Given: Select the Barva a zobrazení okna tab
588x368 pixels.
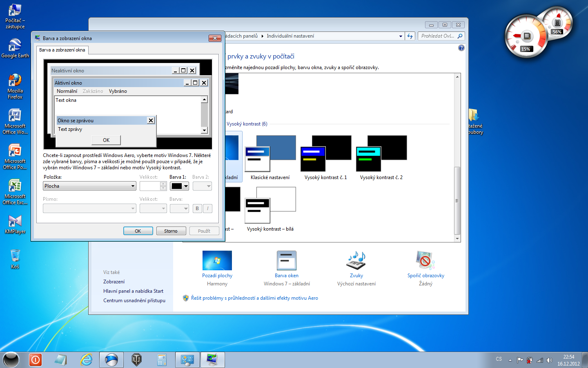Looking at the screenshot, I should click(x=62, y=50).
